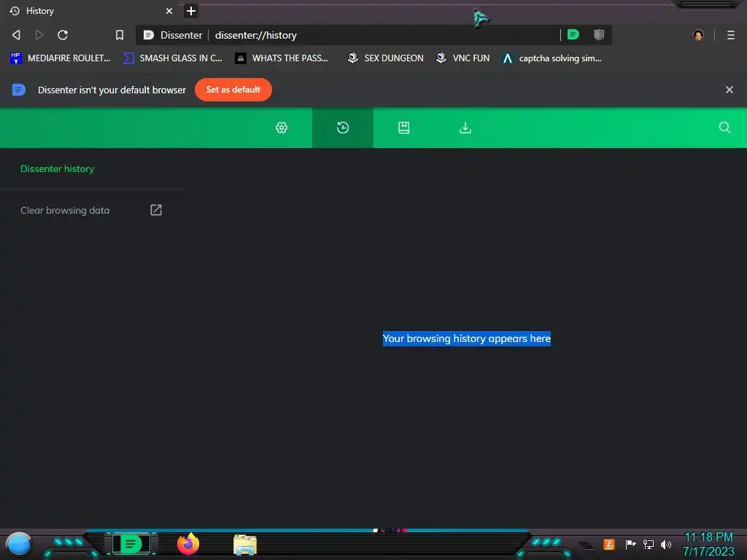Select the History tab

90,10
